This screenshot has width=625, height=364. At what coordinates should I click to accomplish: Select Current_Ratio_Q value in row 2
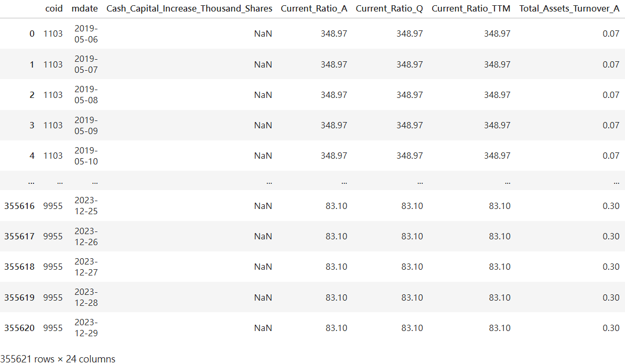tap(410, 95)
